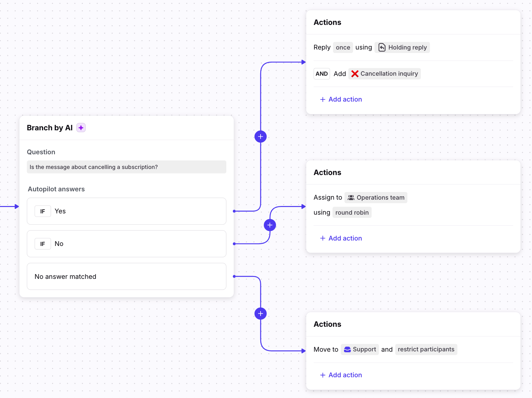Edit the question about cancelling a subscription
532x398 pixels.
pyautogui.click(x=126, y=167)
